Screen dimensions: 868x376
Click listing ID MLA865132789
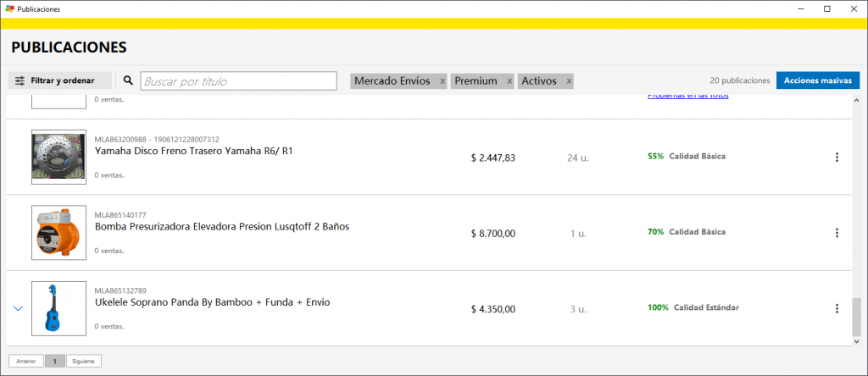coord(120,290)
